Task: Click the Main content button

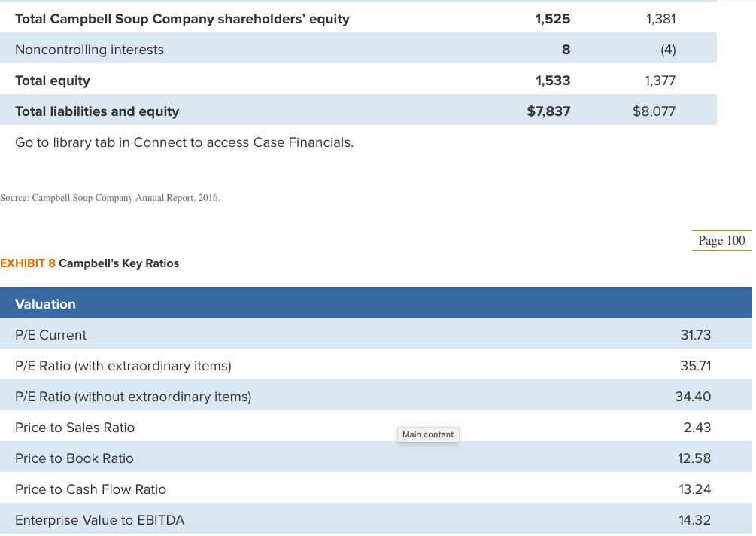Action: (x=427, y=434)
